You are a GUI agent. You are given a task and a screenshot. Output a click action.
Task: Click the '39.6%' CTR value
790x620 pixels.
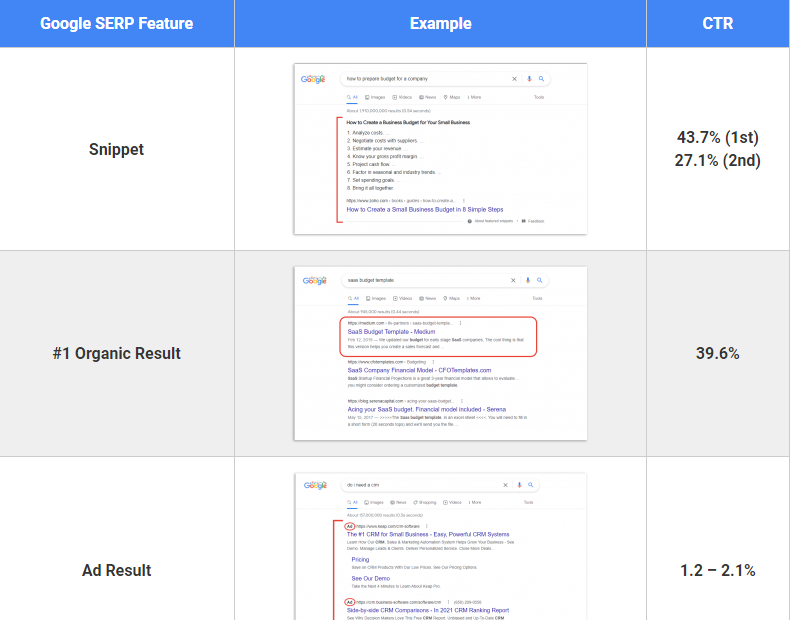tap(717, 354)
